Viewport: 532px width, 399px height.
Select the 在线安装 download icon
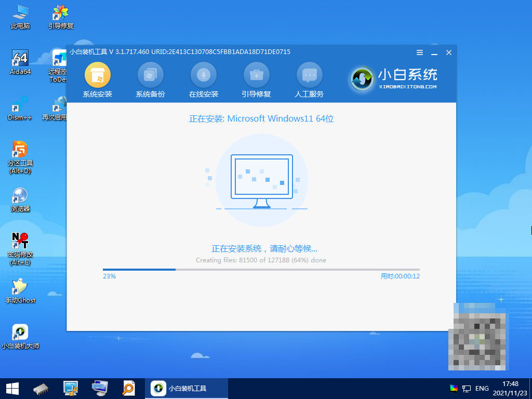tap(204, 76)
